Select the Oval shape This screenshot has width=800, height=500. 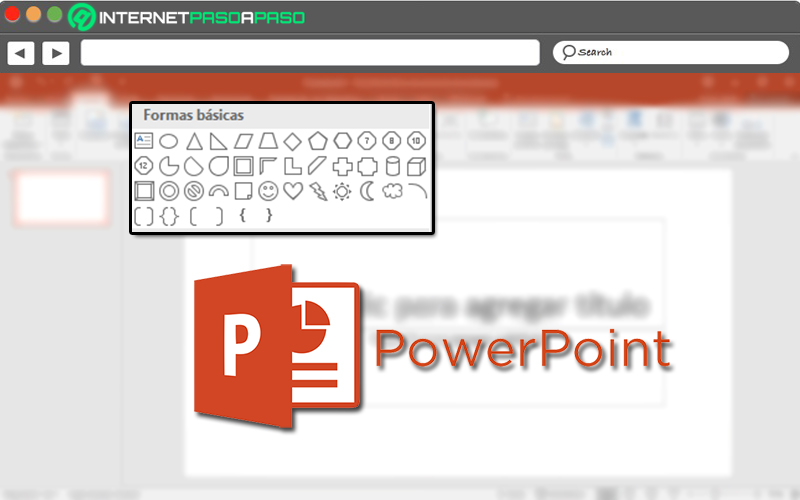pyautogui.click(x=168, y=141)
